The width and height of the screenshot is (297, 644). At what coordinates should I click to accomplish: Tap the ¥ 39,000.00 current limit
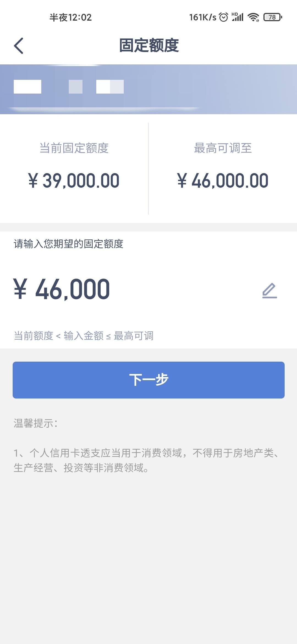pos(74,181)
